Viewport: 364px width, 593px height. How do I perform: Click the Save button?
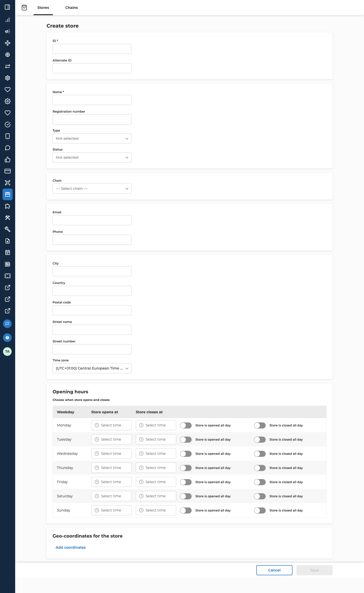[x=314, y=570]
